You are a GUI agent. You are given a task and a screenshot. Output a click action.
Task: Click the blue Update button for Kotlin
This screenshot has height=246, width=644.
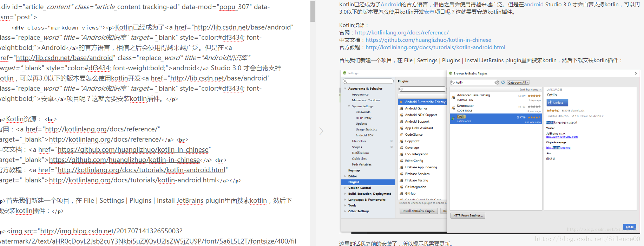click(557, 103)
